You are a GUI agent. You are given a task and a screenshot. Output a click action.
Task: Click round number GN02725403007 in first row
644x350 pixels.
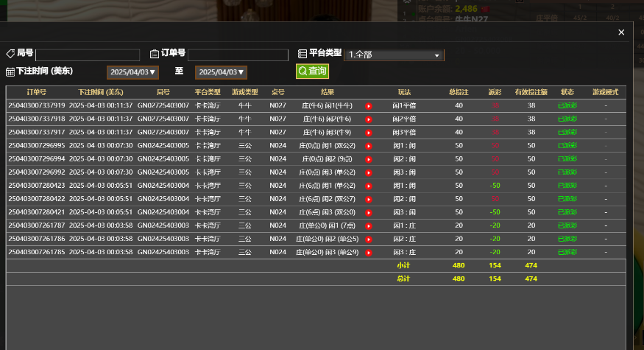pos(163,106)
